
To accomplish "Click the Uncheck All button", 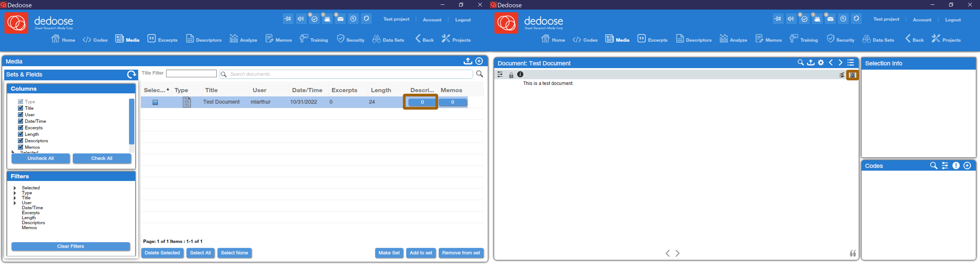I will [41, 158].
